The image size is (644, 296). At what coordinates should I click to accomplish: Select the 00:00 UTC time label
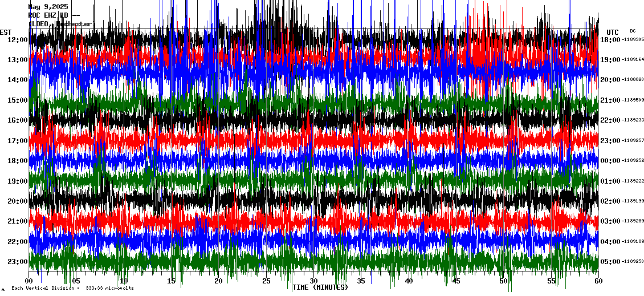610,161
